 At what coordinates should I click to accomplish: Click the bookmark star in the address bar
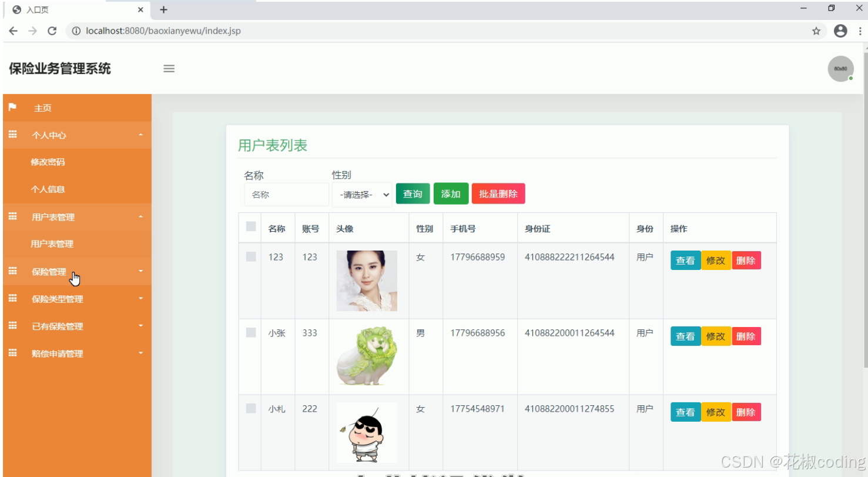click(816, 31)
